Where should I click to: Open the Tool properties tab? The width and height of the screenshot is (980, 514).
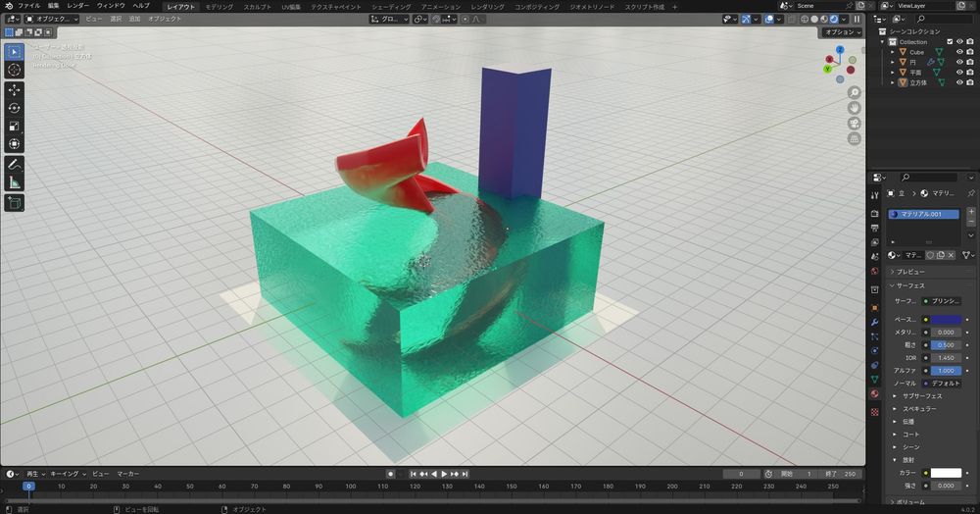874,196
